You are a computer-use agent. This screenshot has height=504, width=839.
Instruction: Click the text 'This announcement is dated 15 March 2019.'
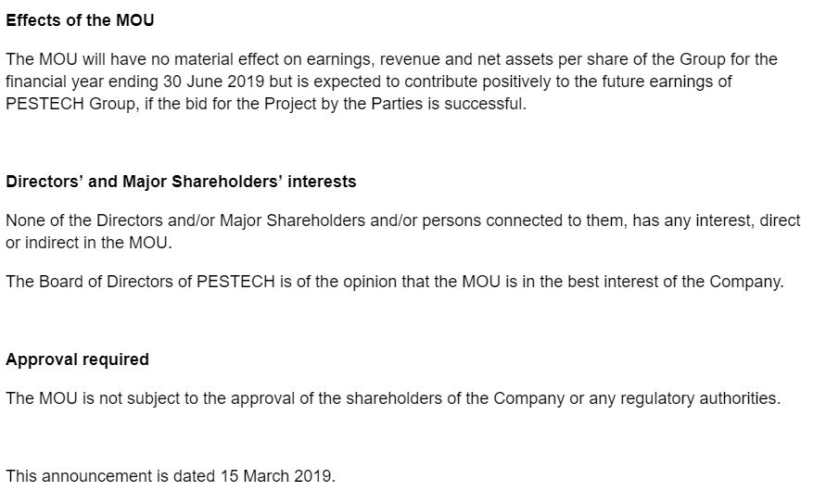[171, 476]
